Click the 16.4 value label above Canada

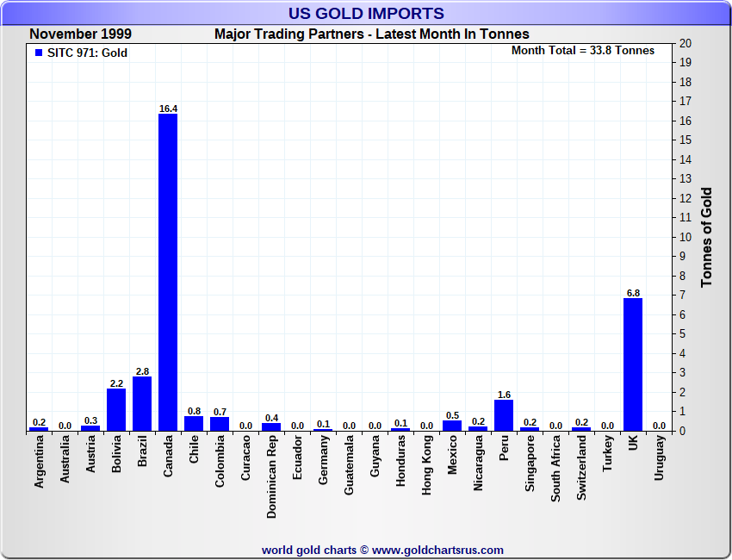168,109
